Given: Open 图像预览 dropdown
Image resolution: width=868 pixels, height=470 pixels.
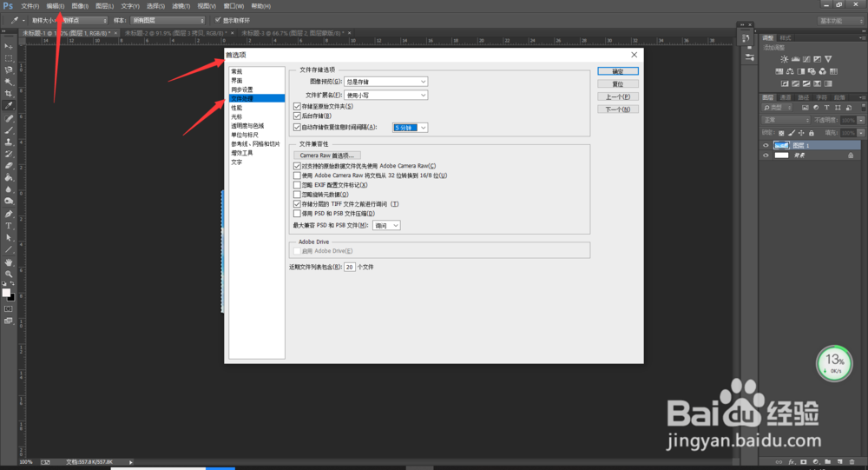Looking at the screenshot, I should tap(386, 82).
